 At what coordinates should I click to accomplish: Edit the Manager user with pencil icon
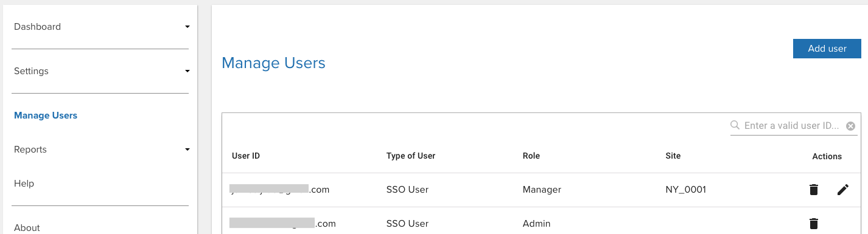tap(842, 190)
